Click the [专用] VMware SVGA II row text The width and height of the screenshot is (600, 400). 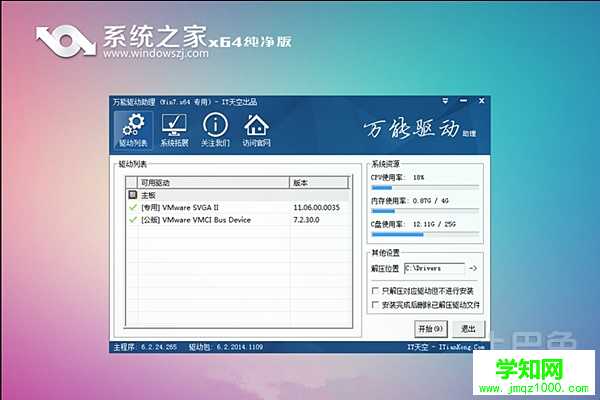(x=180, y=207)
